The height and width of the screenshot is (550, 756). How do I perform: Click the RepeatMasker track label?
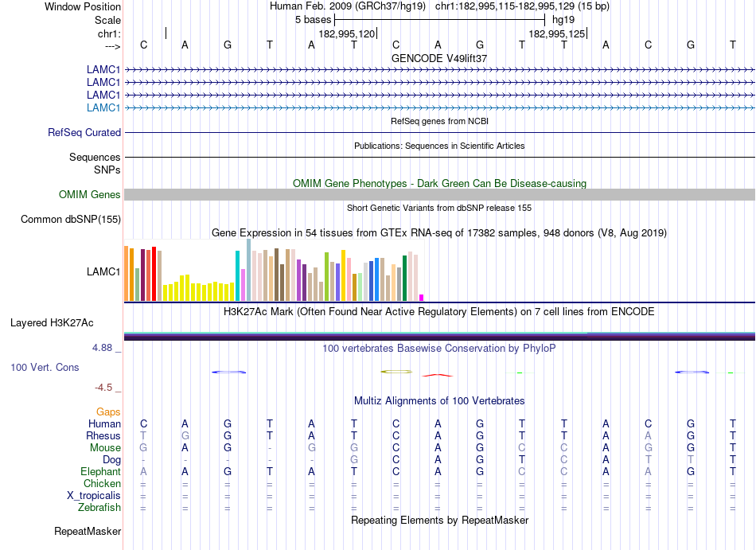(x=88, y=531)
